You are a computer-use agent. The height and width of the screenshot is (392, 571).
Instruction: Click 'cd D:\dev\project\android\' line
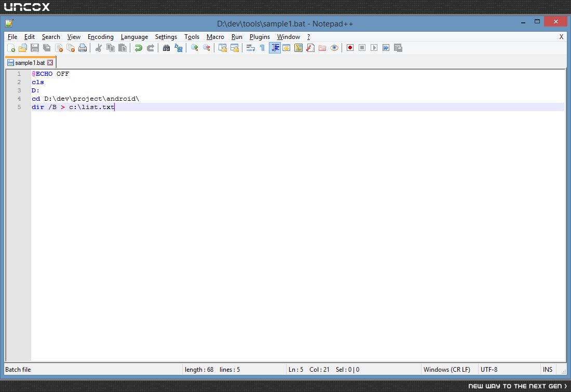click(86, 99)
